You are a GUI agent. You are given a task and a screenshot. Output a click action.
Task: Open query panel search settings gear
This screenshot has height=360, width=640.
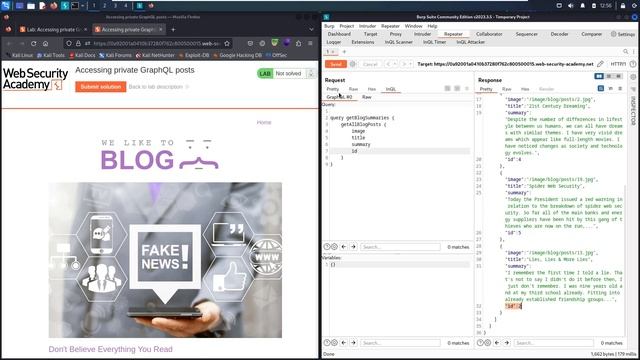(334, 247)
